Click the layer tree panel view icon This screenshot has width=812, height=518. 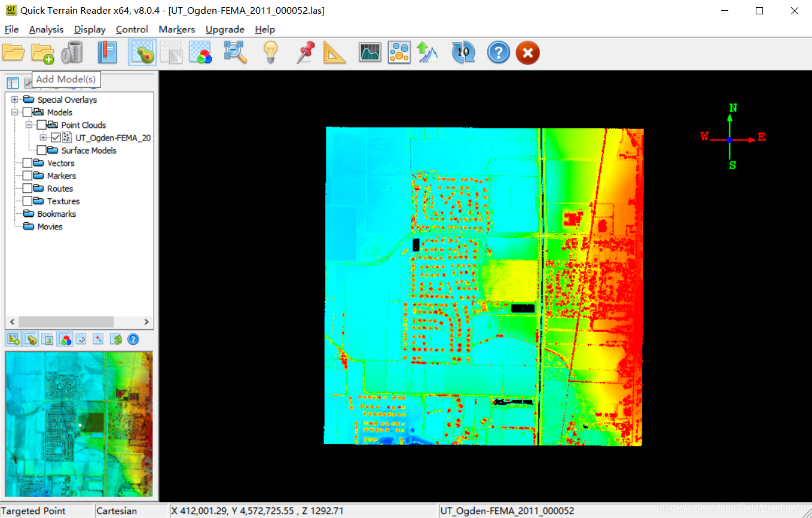pyautogui.click(x=13, y=82)
